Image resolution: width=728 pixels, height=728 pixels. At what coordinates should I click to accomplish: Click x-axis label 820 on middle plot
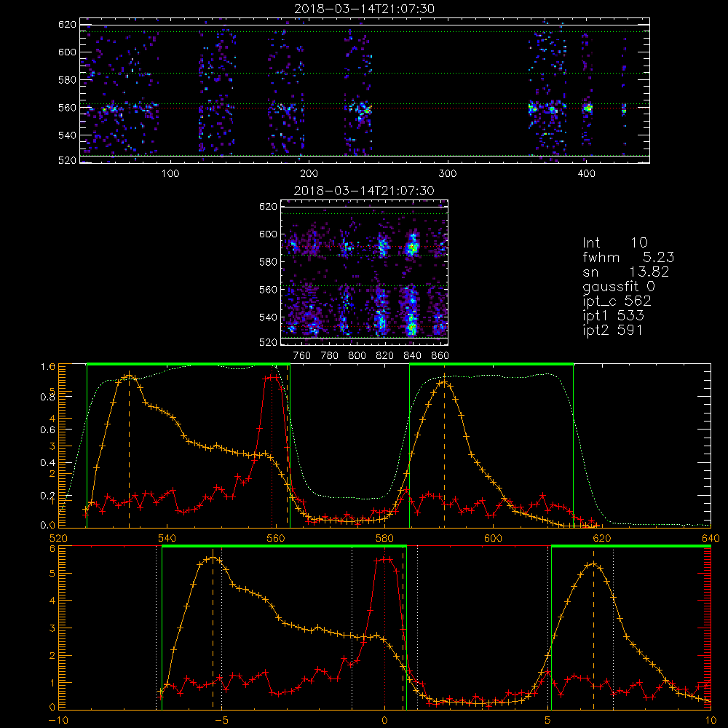tap(385, 356)
